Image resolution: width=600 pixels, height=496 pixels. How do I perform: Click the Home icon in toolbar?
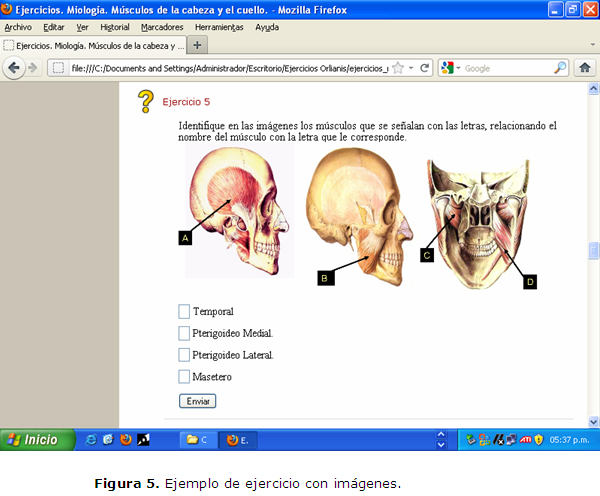pos(586,68)
